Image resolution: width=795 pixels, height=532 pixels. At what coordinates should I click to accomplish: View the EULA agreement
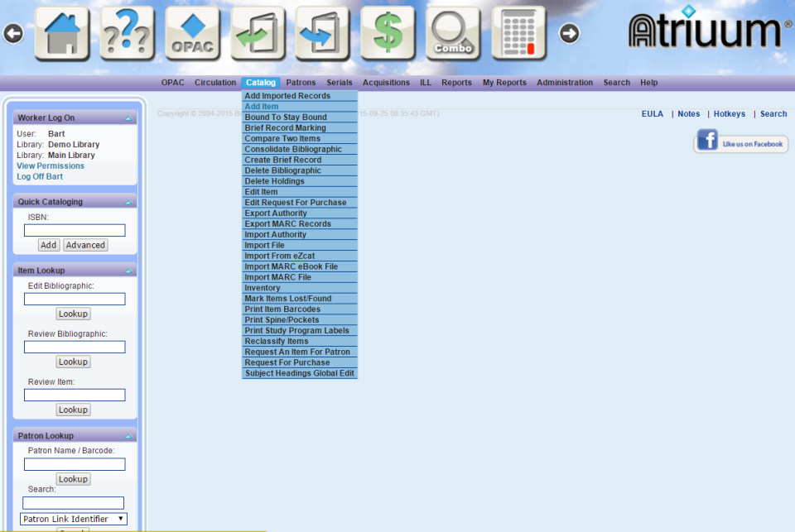[653, 113]
